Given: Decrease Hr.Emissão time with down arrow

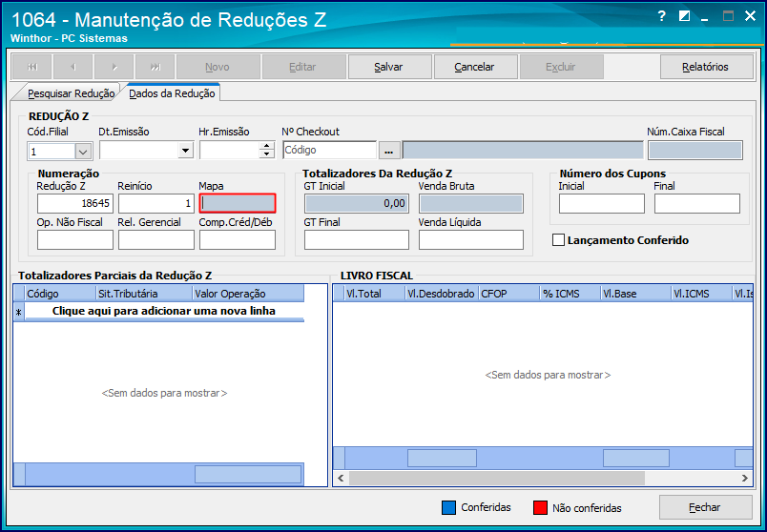Looking at the screenshot, I should pos(266,154).
